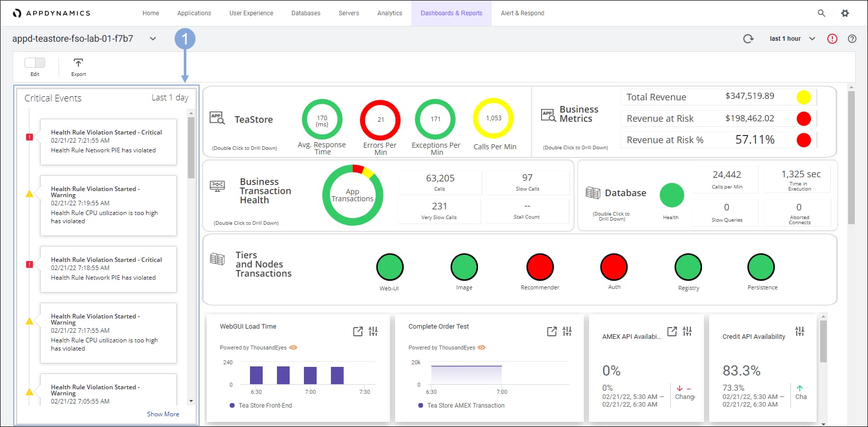Click Show More in Critical Events
This screenshot has height=427, width=868.
(x=163, y=414)
